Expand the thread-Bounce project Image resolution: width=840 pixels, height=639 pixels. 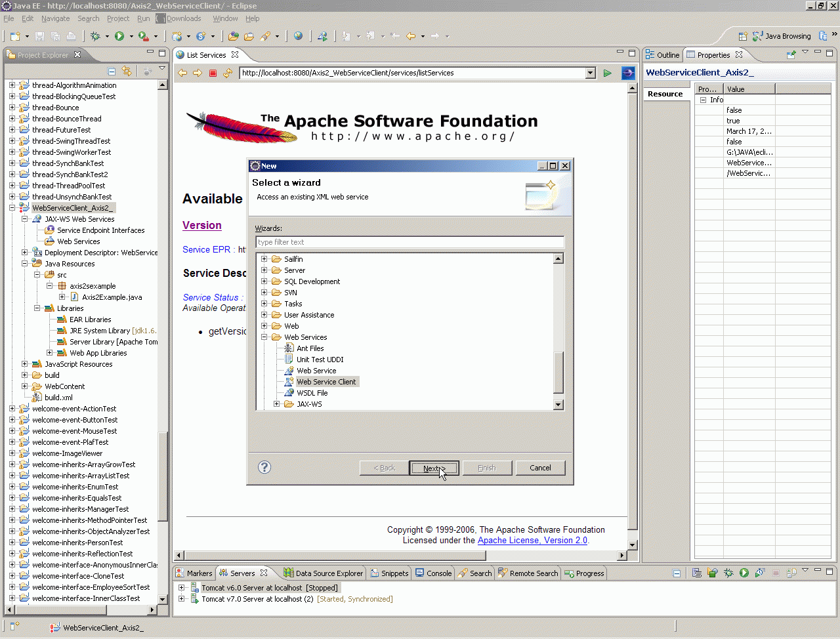[x=12, y=108]
